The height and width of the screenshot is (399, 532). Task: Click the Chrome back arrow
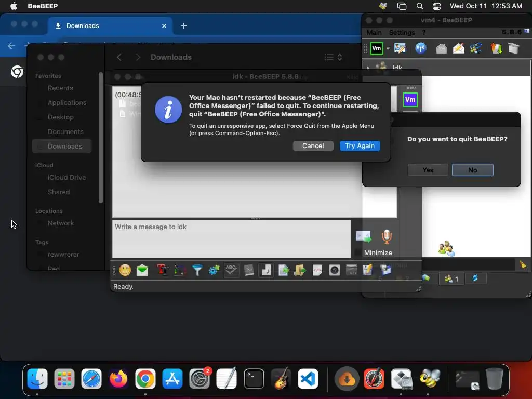(x=11, y=46)
